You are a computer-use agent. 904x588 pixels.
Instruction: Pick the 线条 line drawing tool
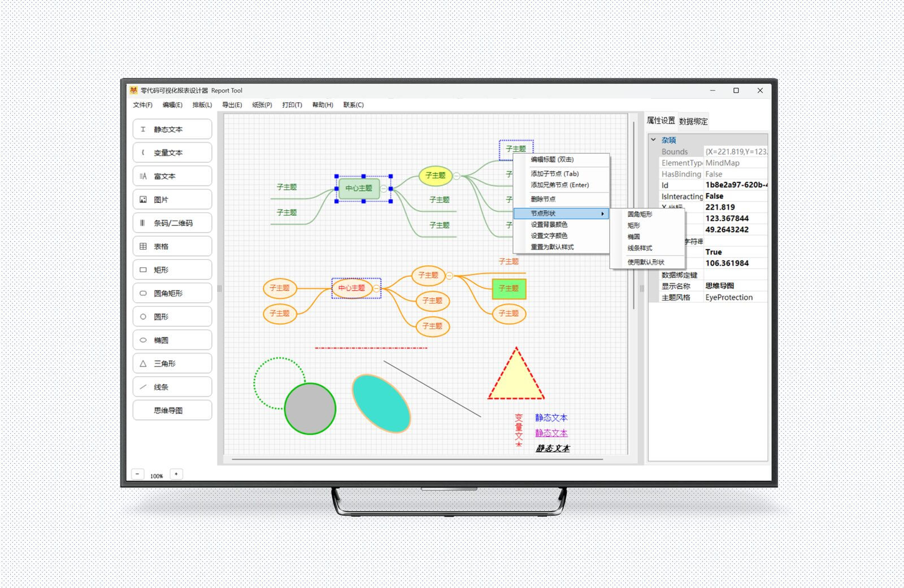(x=172, y=387)
